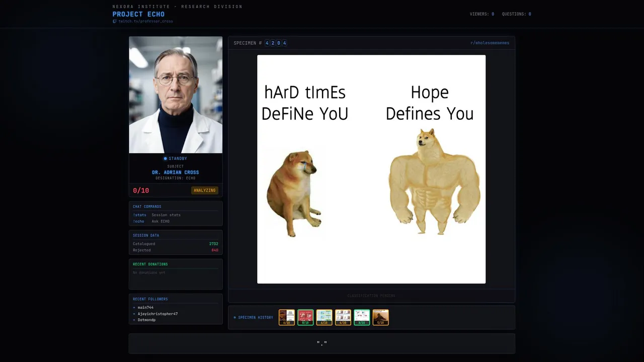Click the !echo chat command
644x362 pixels.
point(138,221)
